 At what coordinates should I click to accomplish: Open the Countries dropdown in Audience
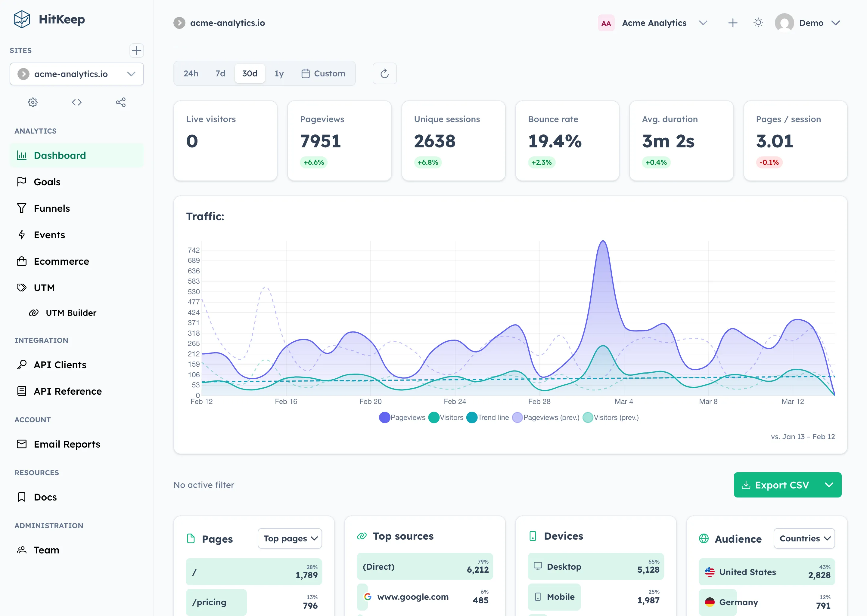804,538
